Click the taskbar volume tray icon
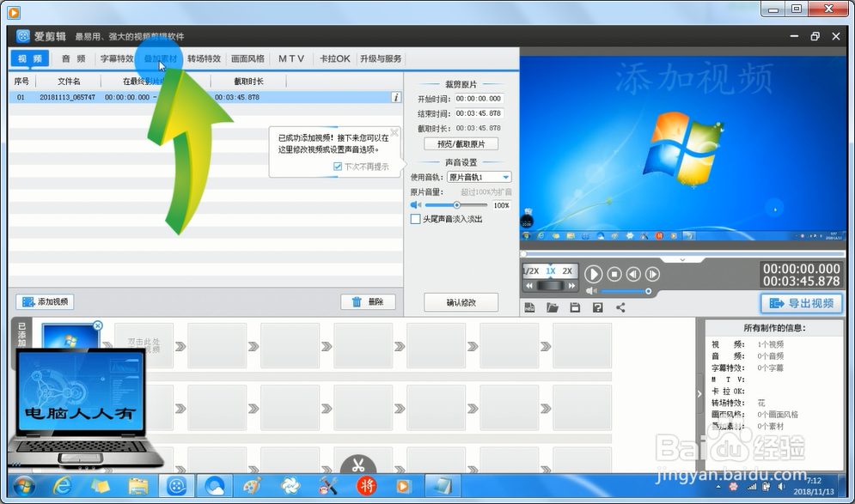The image size is (855, 504). (782, 487)
